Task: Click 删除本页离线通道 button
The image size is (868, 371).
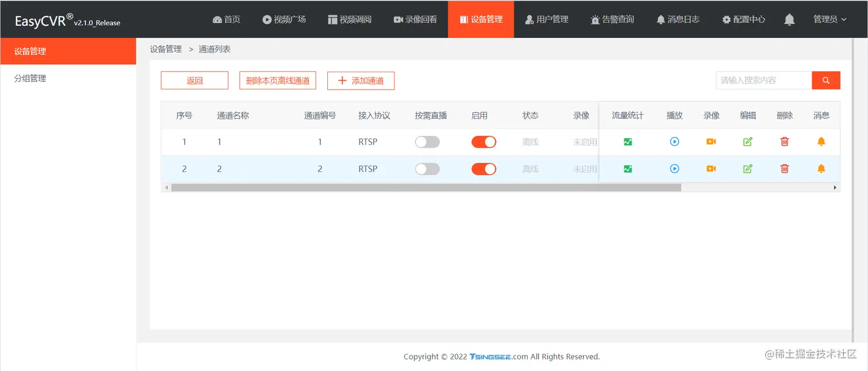Action: [x=278, y=80]
